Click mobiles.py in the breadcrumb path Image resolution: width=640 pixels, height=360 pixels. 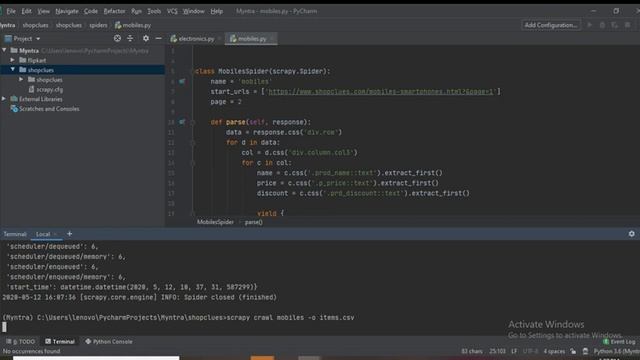coord(133,25)
